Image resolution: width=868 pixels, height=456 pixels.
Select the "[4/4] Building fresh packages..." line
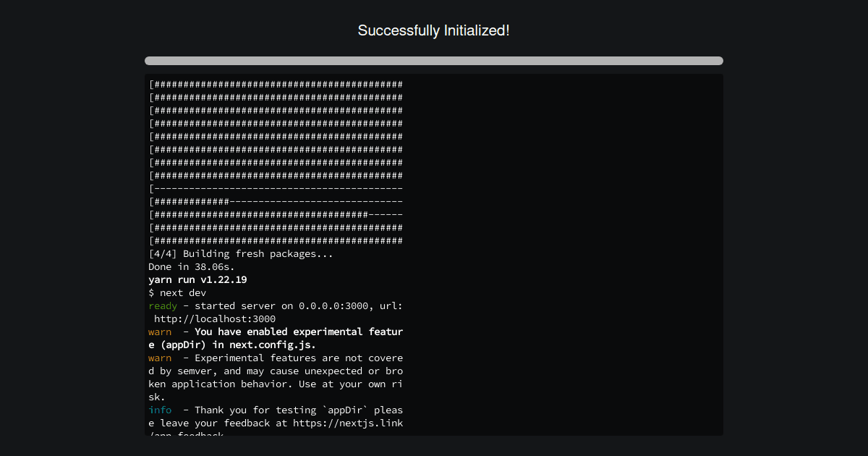pos(239,253)
